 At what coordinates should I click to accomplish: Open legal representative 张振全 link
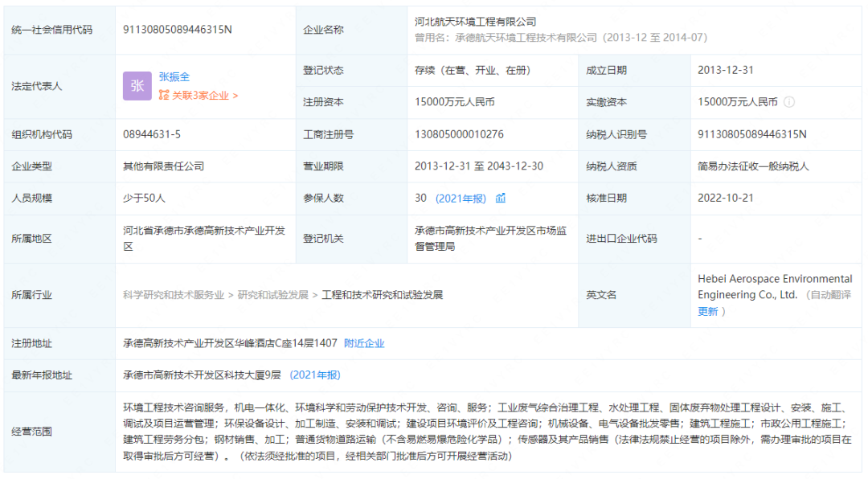174,77
